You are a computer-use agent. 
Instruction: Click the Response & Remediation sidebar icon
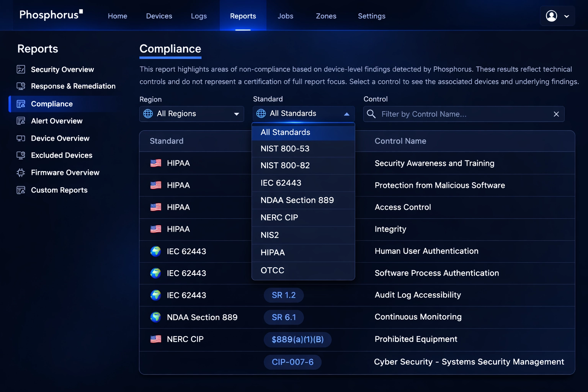point(21,86)
